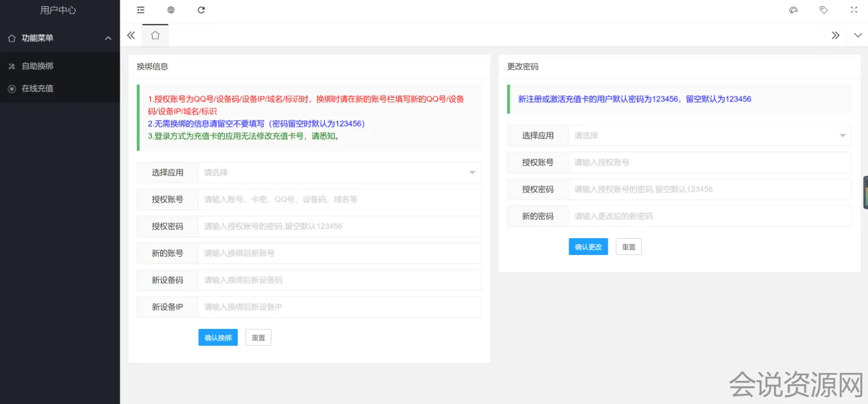The height and width of the screenshot is (404, 868).
Task: Open 在线充值 menu item
Action: (37, 89)
